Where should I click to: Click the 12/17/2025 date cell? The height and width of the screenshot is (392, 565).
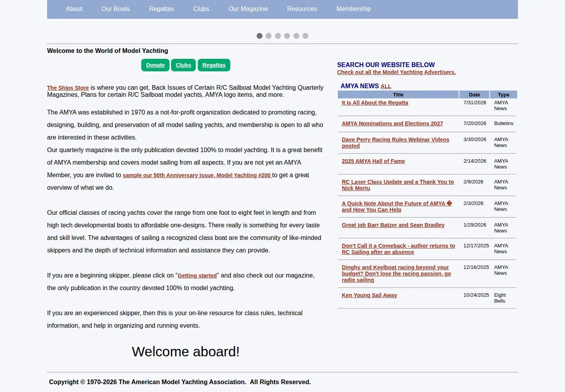(476, 246)
